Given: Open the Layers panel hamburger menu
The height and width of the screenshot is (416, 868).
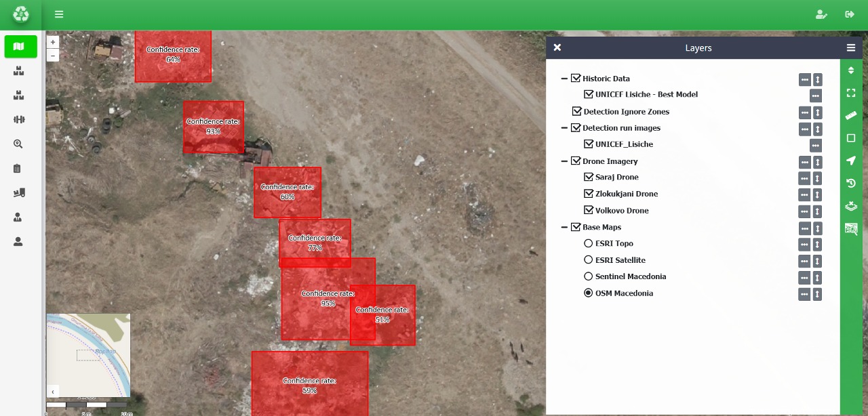Looking at the screenshot, I should point(851,48).
